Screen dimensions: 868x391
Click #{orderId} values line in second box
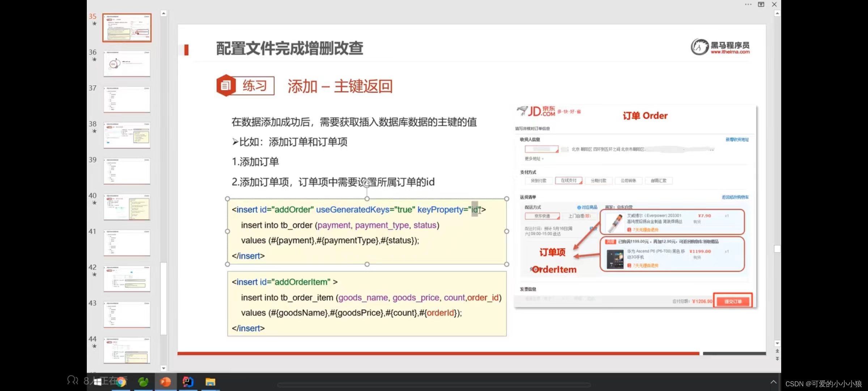[x=352, y=313]
